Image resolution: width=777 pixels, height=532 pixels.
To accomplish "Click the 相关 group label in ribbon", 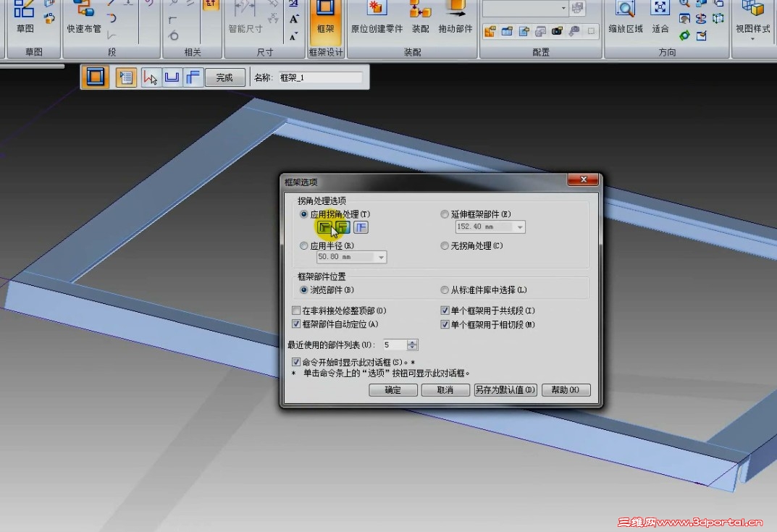I will [x=193, y=52].
